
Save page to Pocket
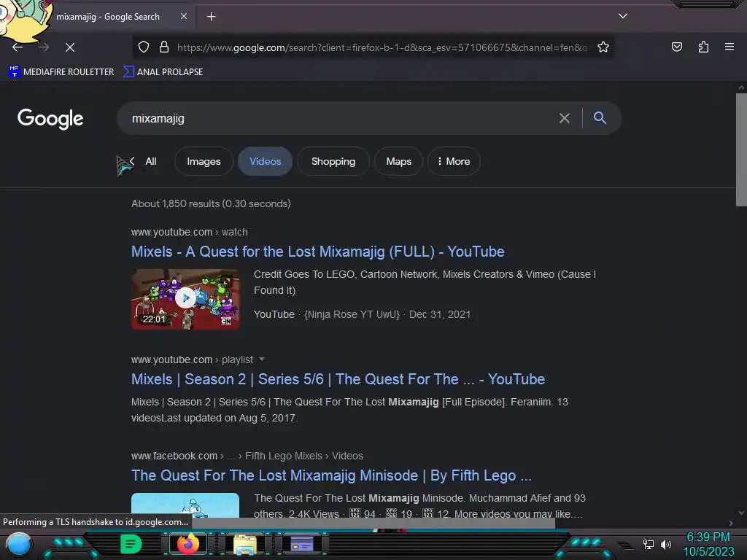click(676, 47)
